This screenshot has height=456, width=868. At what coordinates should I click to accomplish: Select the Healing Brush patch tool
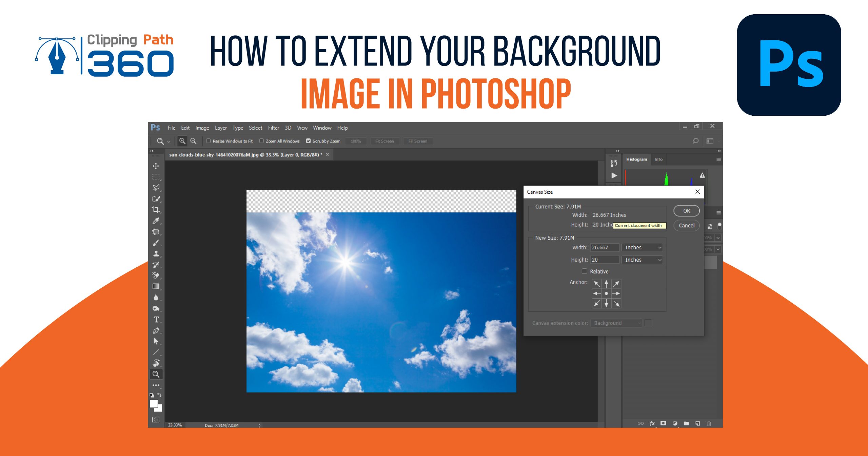(x=156, y=232)
